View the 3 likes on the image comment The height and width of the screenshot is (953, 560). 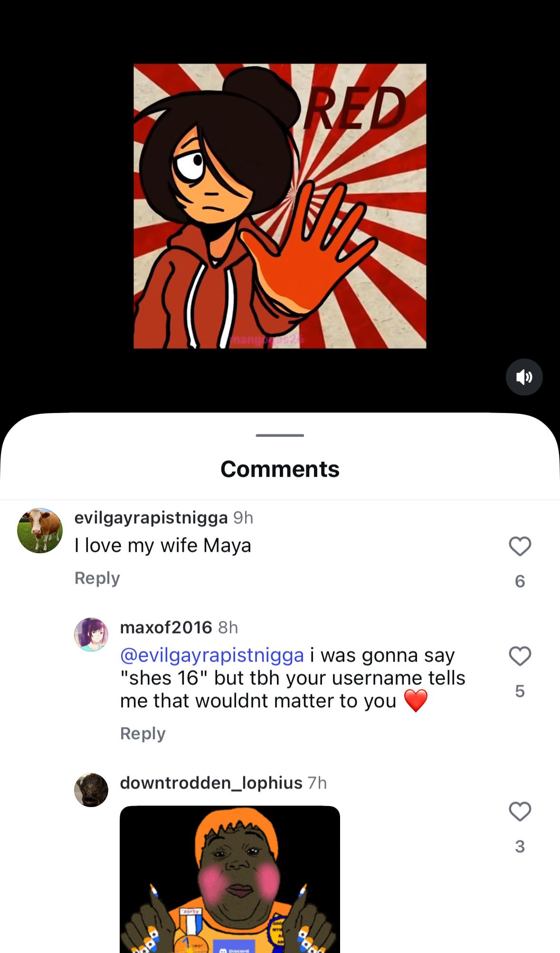click(520, 847)
